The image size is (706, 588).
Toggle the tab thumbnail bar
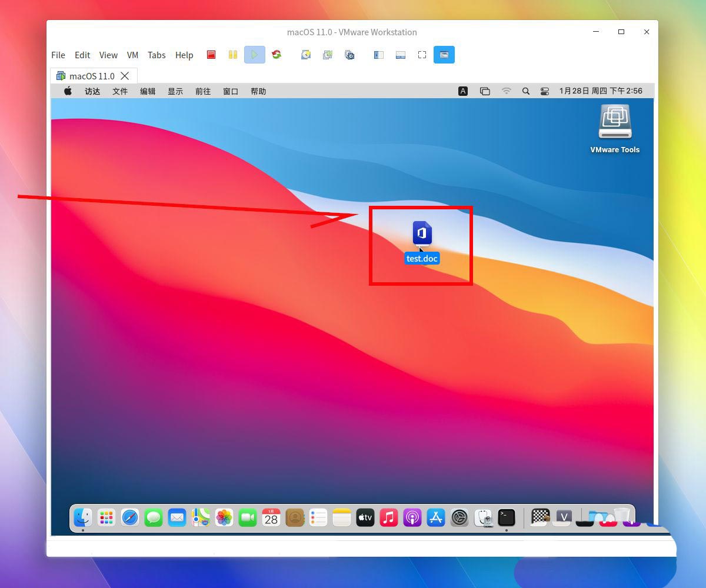point(401,55)
